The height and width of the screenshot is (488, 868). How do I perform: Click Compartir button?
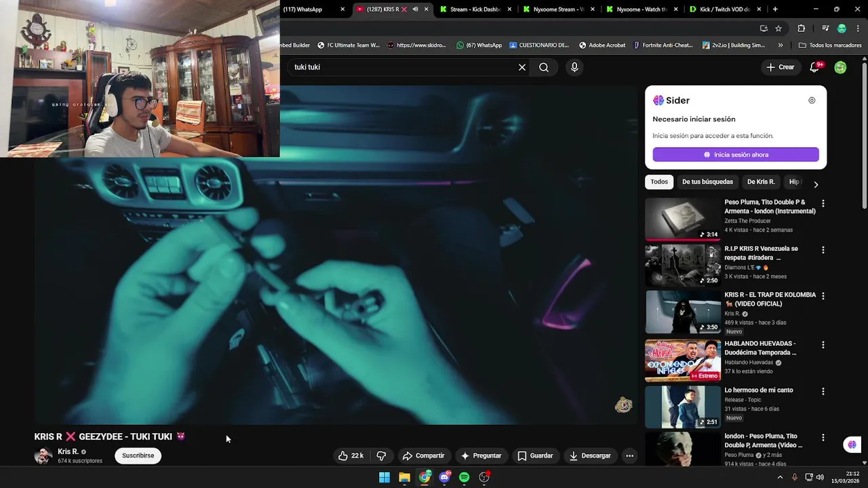[423, 455]
